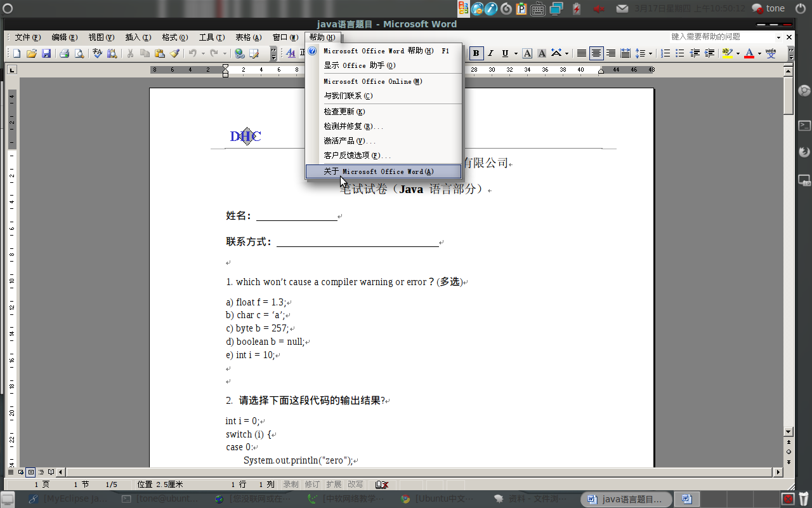The height and width of the screenshot is (508, 812).
Task: Choose 激活产品(V) from Help menu
Action: tap(383, 141)
